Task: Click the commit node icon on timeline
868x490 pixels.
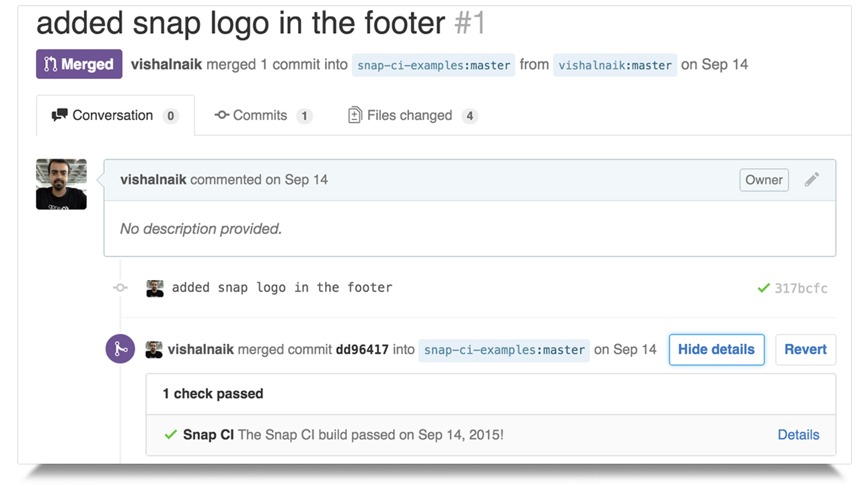Action: click(120, 287)
